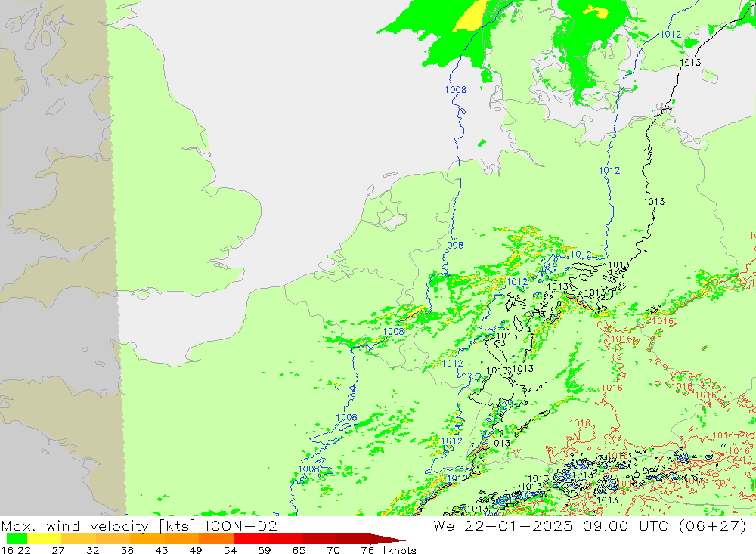Click the '(06+27)' forecast run label
Image resolution: width=756 pixels, height=554 pixels.
click(x=713, y=525)
